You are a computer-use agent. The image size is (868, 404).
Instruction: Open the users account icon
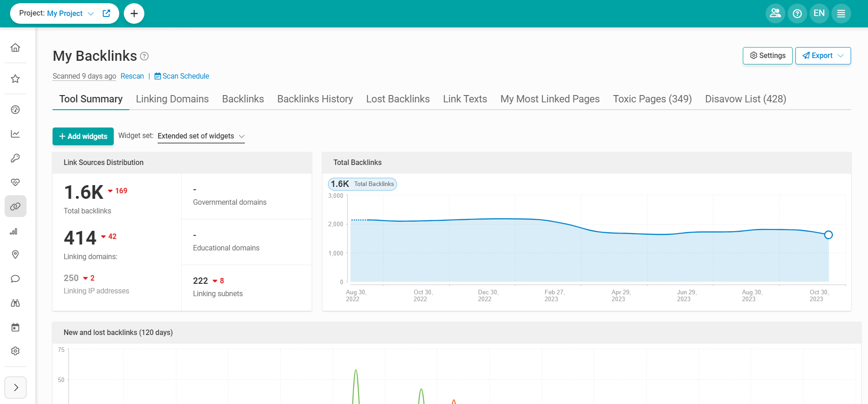775,13
